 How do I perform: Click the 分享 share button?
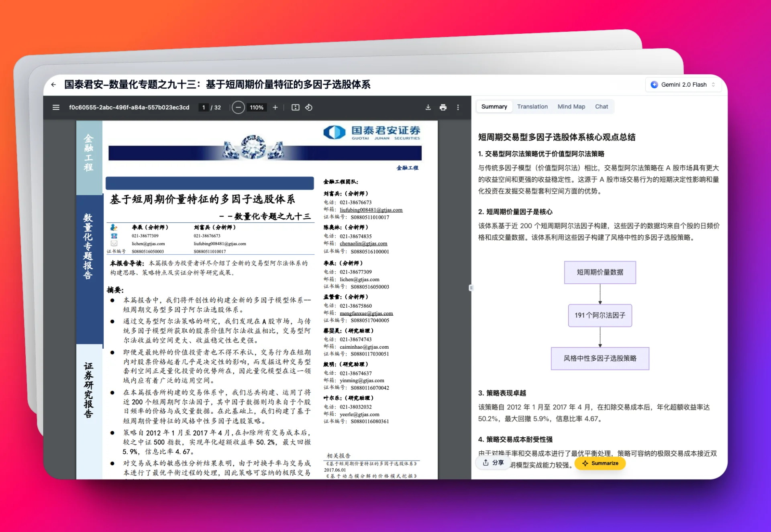point(493,463)
